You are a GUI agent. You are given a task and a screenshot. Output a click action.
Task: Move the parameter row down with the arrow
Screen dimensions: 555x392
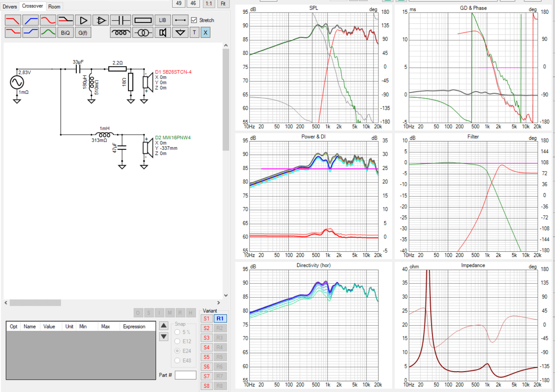(164, 337)
